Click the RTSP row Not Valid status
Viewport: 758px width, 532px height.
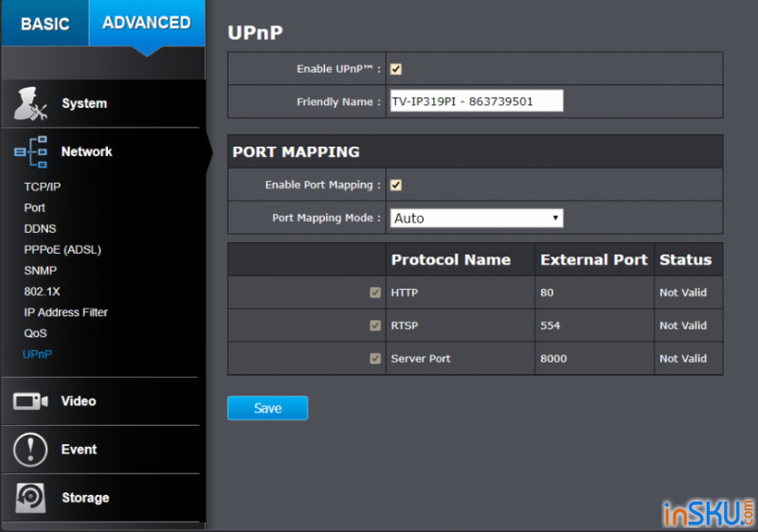[x=683, y=326]
